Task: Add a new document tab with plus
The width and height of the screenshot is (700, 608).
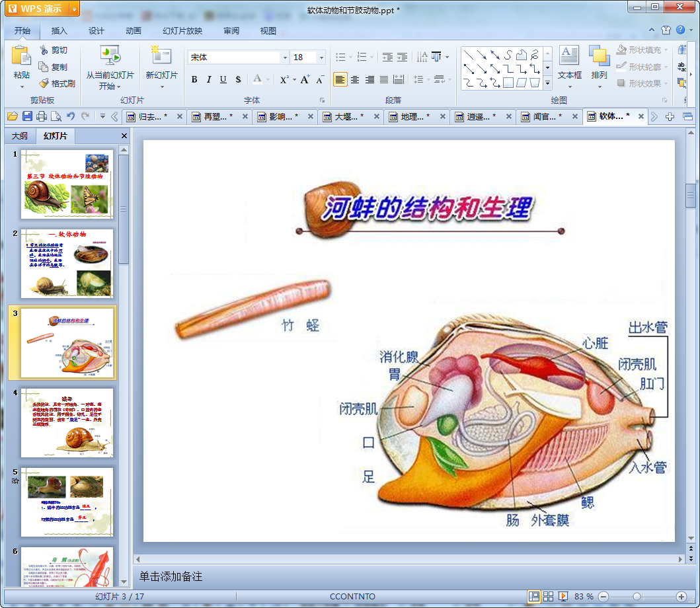Action: (670, 116)
